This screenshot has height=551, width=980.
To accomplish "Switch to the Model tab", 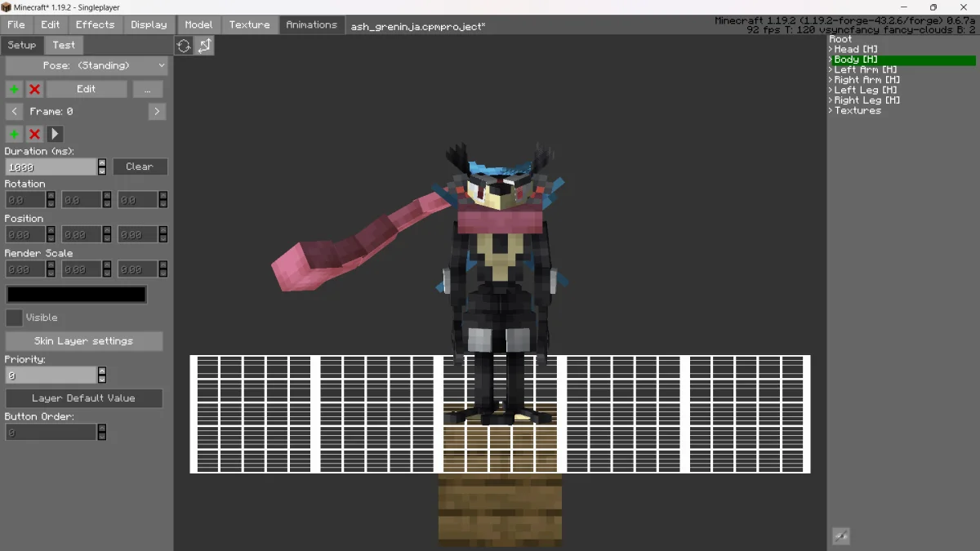I will (198, 24).
